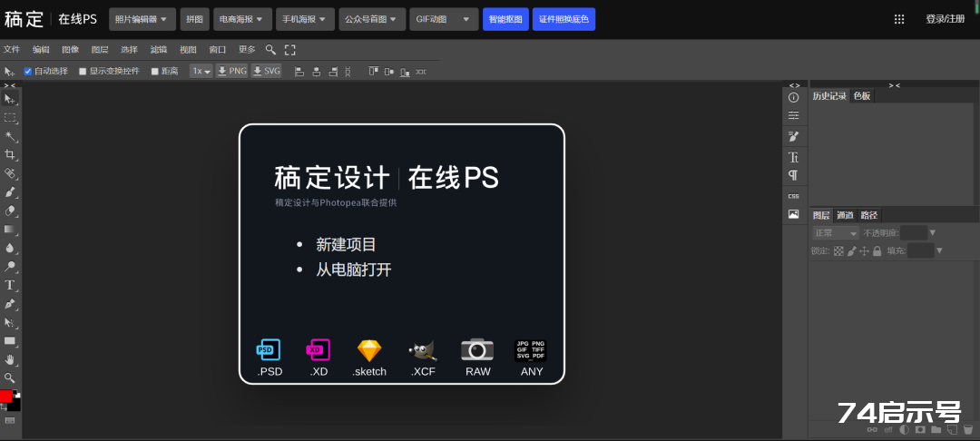Switch to the 通道 tab
The height and width of the screenshot is (441, 980).
click(845, 215)
